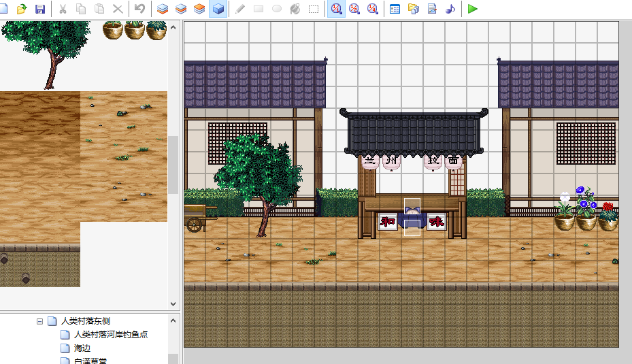Click the tileset palette scroll-down arrow
This screenshot has width=632, height=364.
[x=173, y=304]
